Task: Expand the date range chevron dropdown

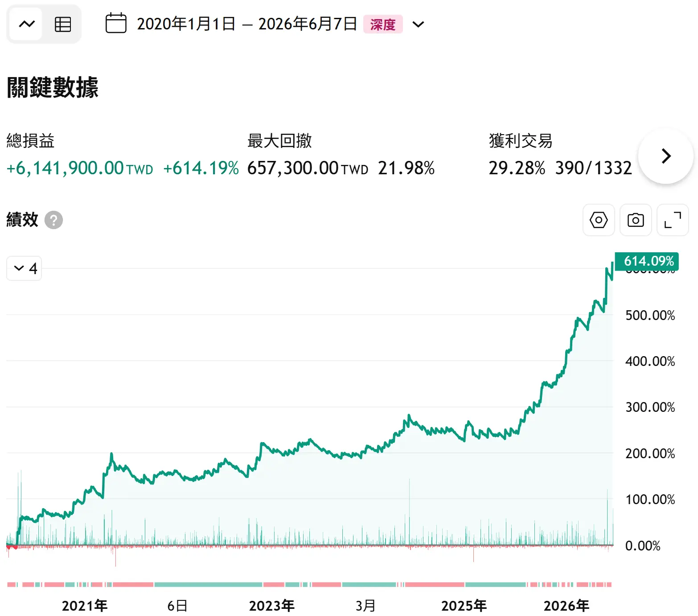Action: (418, 24)
